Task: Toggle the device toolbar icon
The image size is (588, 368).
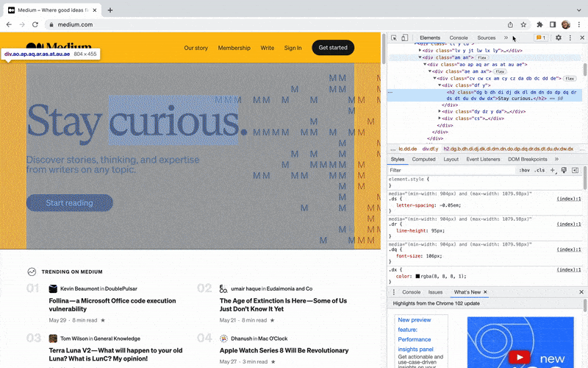Action: tap(405, 38)
